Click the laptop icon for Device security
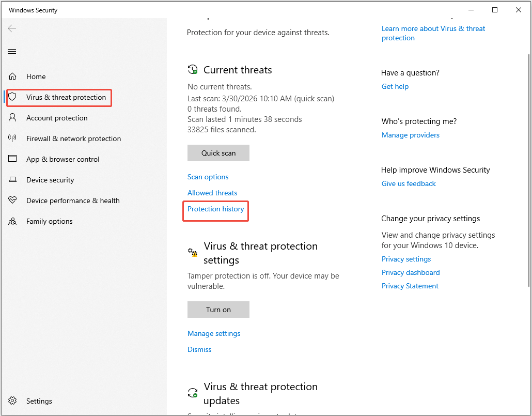The width and height of the screenshot is (532, 416). (12, 179)
